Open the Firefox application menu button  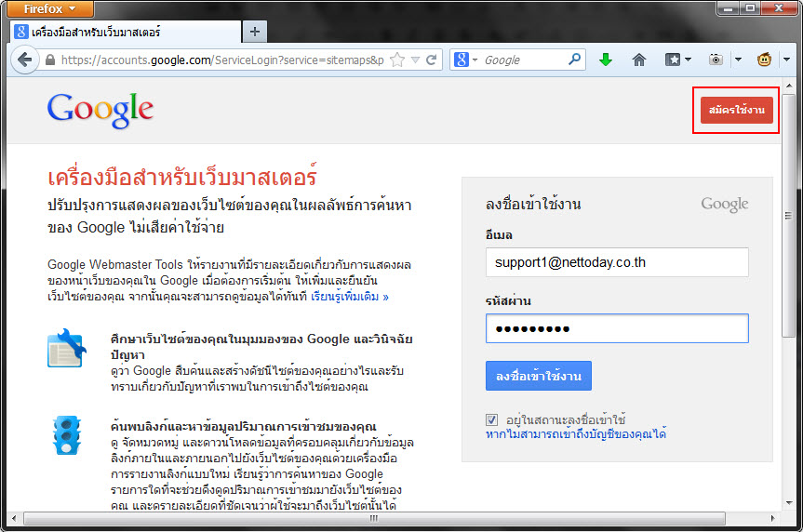coord(50,8)
